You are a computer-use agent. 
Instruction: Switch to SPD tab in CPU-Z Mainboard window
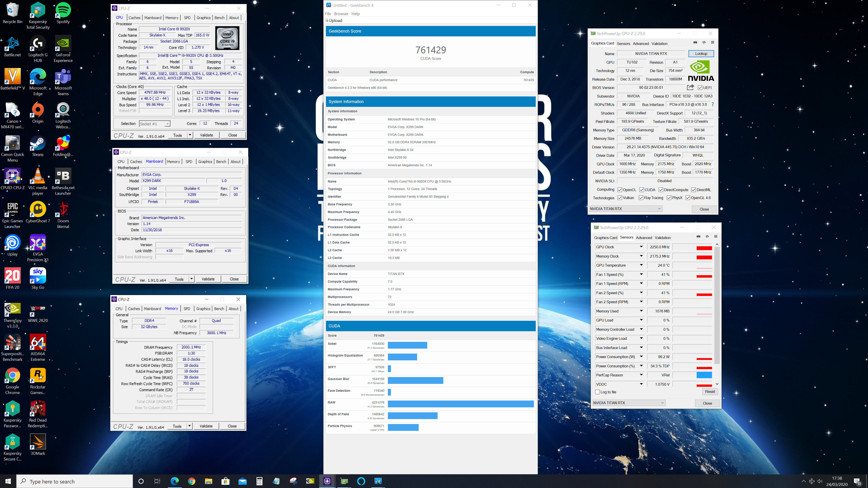(x=189, y=162)
